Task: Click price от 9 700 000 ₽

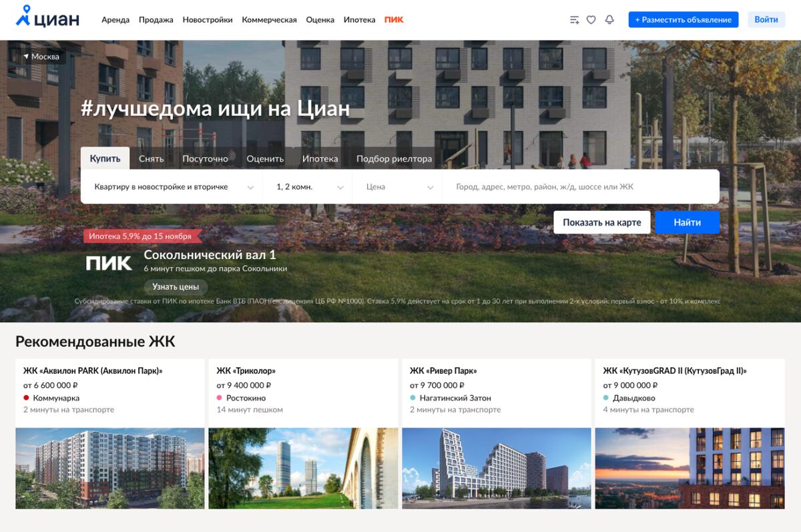Action: point(437,385)
